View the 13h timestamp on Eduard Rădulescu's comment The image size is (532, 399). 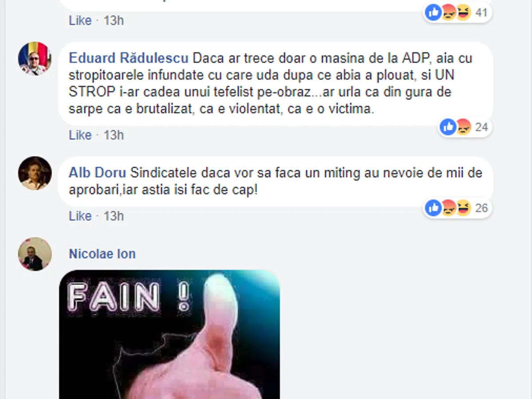113,135
